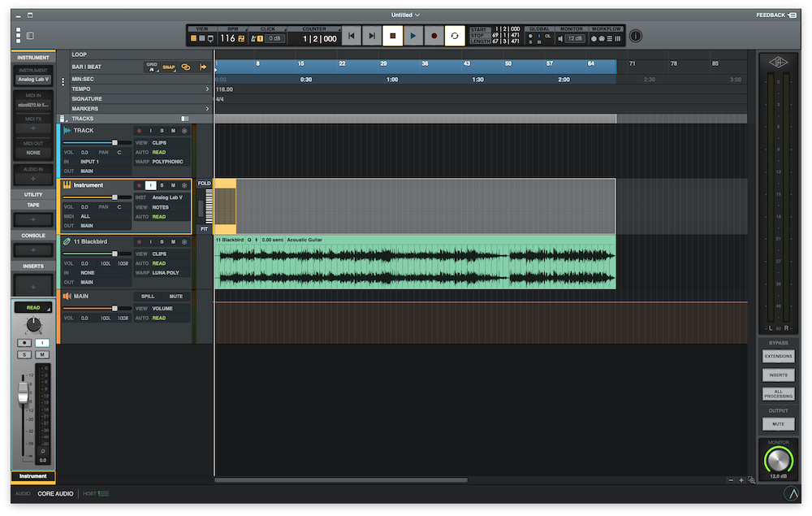The width and height of the screenshot is (812, 516).
Task: Open the Untitled project title menu
Action: pyautogui.click(x=405, y=15)
